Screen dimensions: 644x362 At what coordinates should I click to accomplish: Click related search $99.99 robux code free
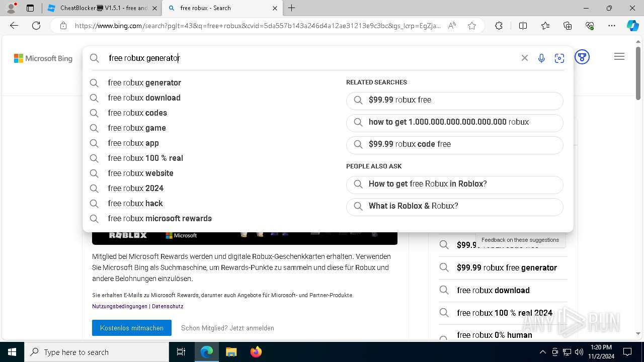(454, 144)
